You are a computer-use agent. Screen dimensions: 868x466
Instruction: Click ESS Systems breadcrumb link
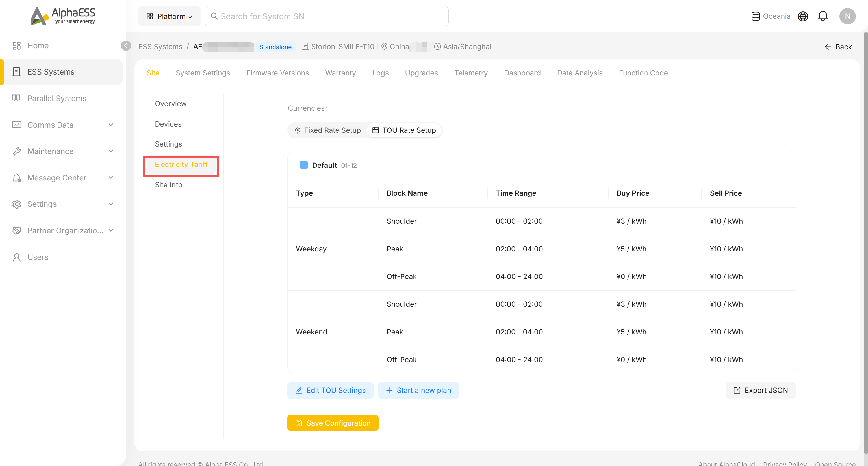[160, 47]
